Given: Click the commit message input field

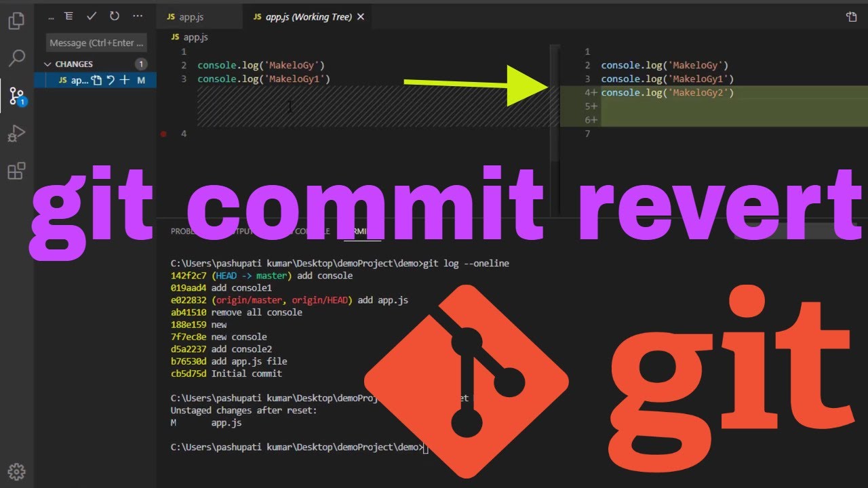Looking at the screenshot, I should (x=97, y=43).
